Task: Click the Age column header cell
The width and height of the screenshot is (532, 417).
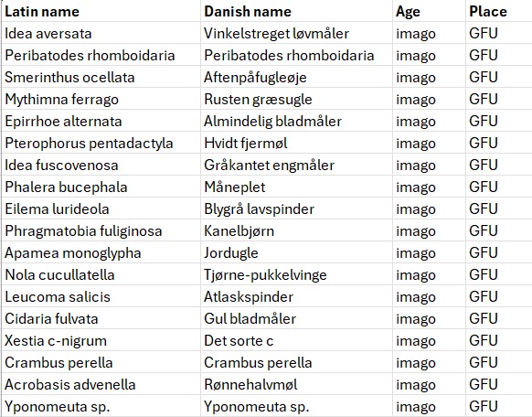Action: coord(430,11)
